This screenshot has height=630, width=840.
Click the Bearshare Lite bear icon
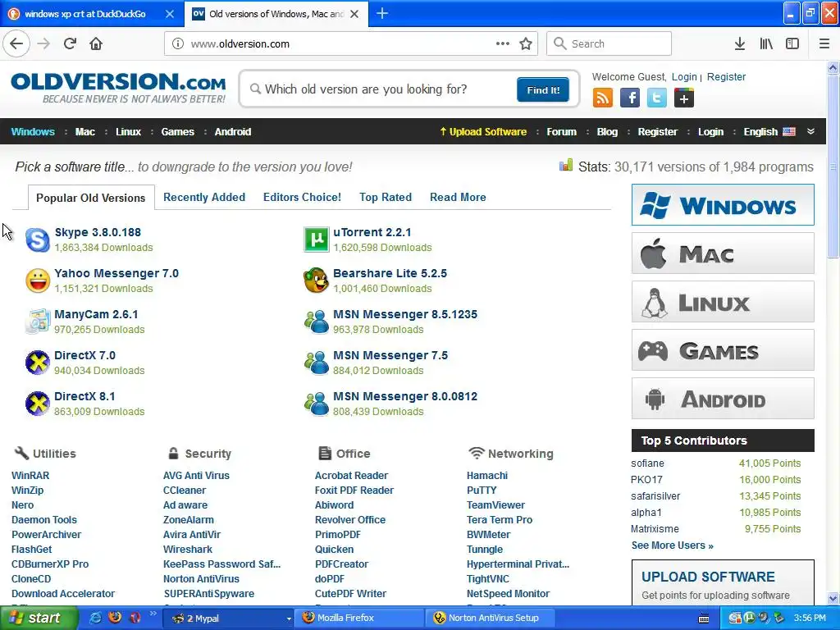316,281
